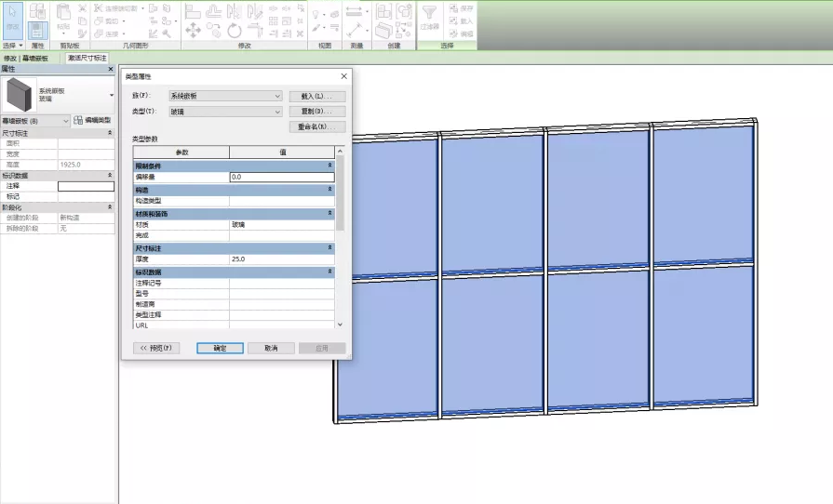The width and height of the screenshot is (833, 504).
Task: Click the 值 column header
Action: coord(282,153)
